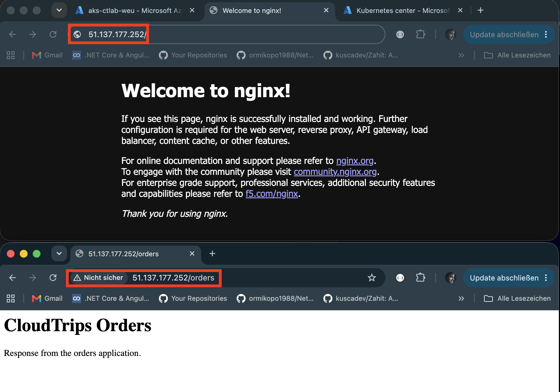Follow the f5.com/nginx link
The image size is (560, 392).
[x=272, y=194]
